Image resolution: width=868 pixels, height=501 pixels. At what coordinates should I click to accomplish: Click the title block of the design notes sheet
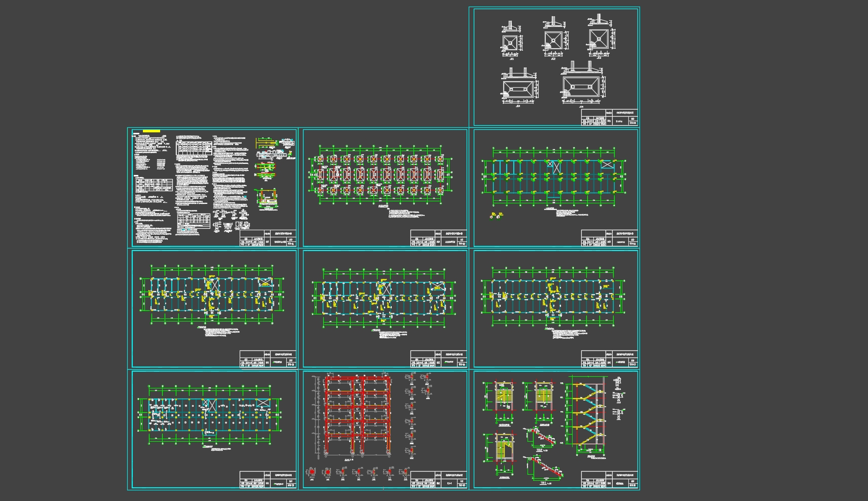pyautogui.click(x=267, y=238)
